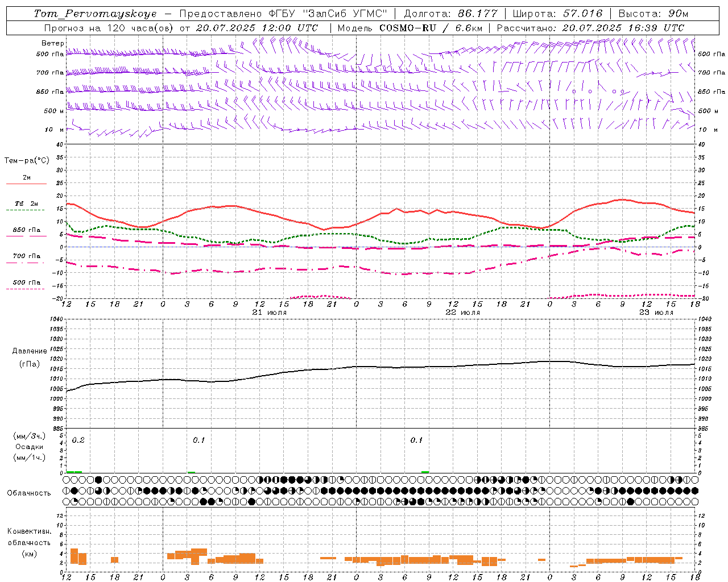Click the model name COSMO-RU / 6.6км
Viewport: 728px width, 582px height.
tap(431, 28)
